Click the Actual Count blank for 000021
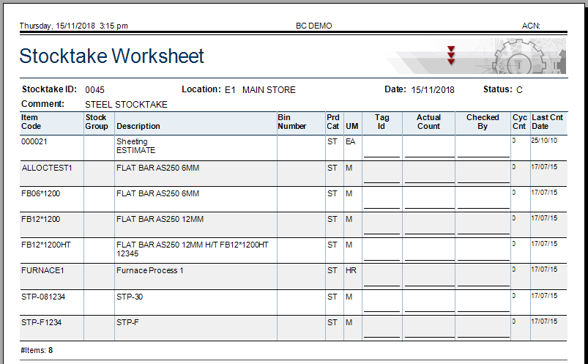This screenshot has width=588, height=364. (429, 148)
